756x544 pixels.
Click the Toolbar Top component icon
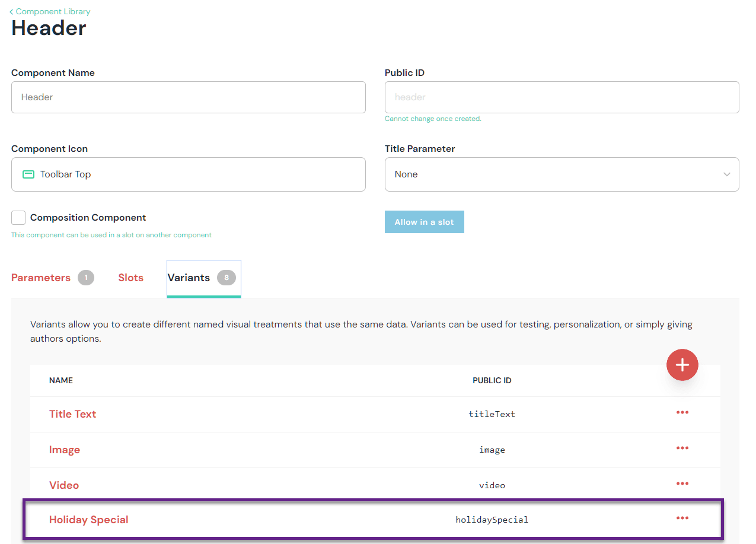coord(28,174)
